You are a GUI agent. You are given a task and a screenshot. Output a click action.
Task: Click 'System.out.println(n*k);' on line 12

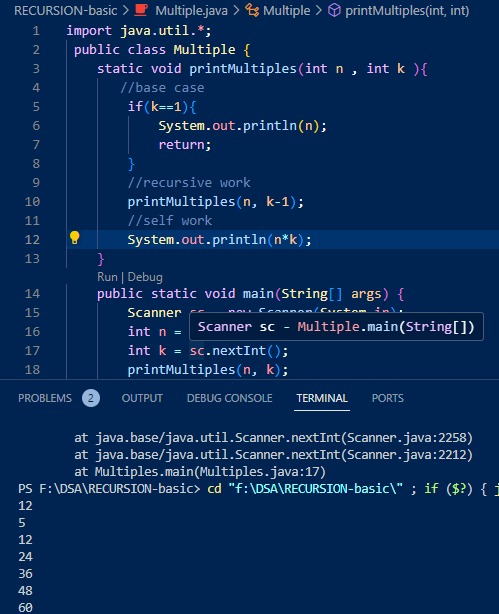tap(219, 240)
